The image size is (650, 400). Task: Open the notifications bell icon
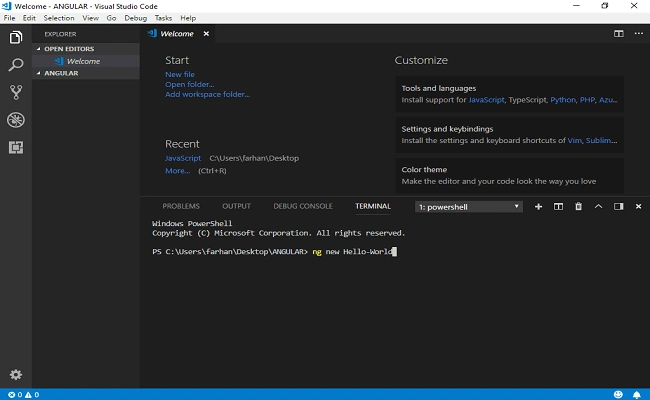[x=636, y=395]
